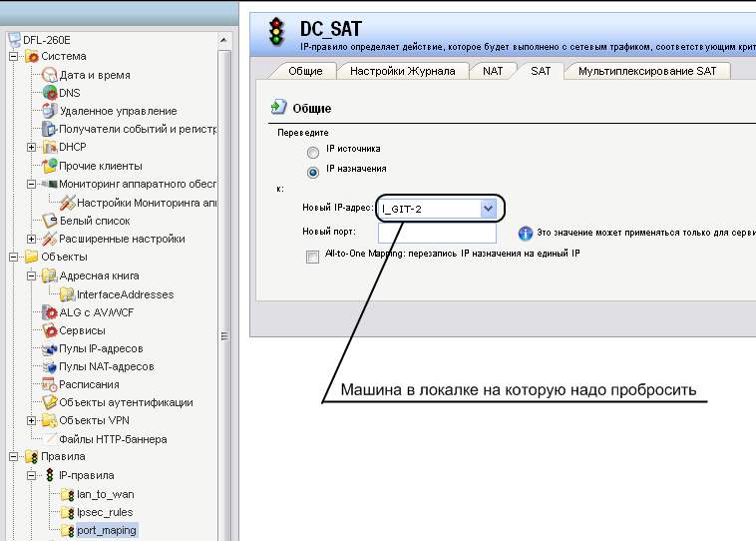Select the Объекты tree label

(x=64, y=257)
